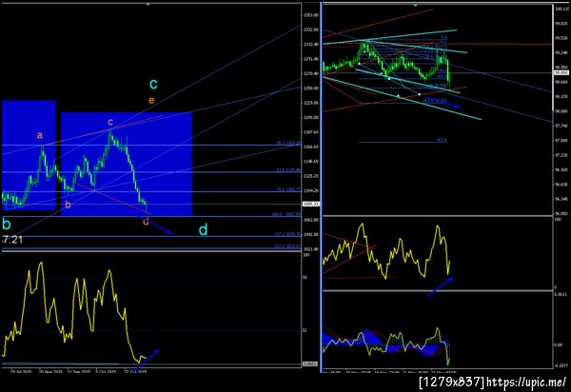Click the 1125.20 price on left axis
Image resolution: width=571 pixels, height=392 pixels.
click(x=311, y=176)
